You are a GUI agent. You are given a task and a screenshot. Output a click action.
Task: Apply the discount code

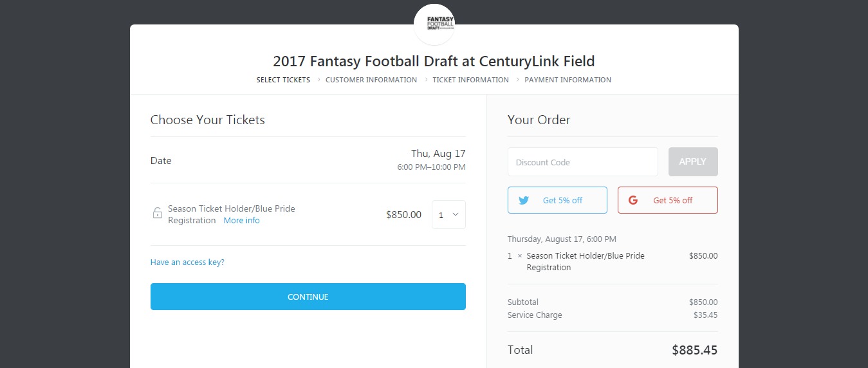coord(693,162)
